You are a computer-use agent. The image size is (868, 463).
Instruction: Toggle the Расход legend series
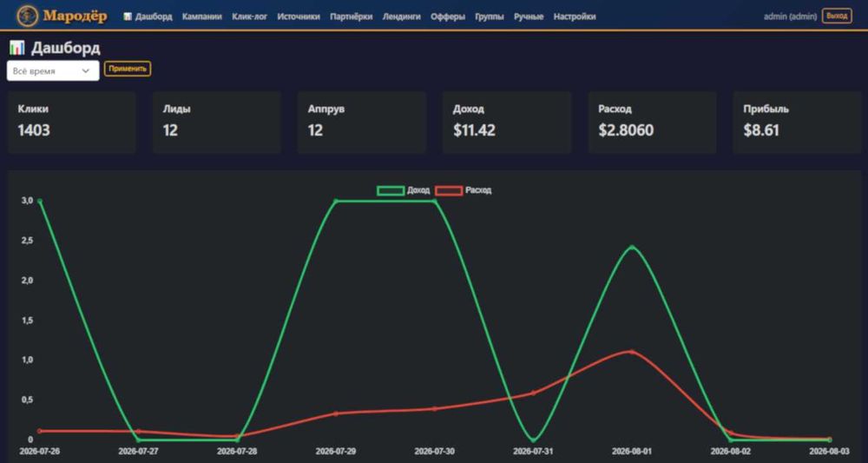click(464, 190)
